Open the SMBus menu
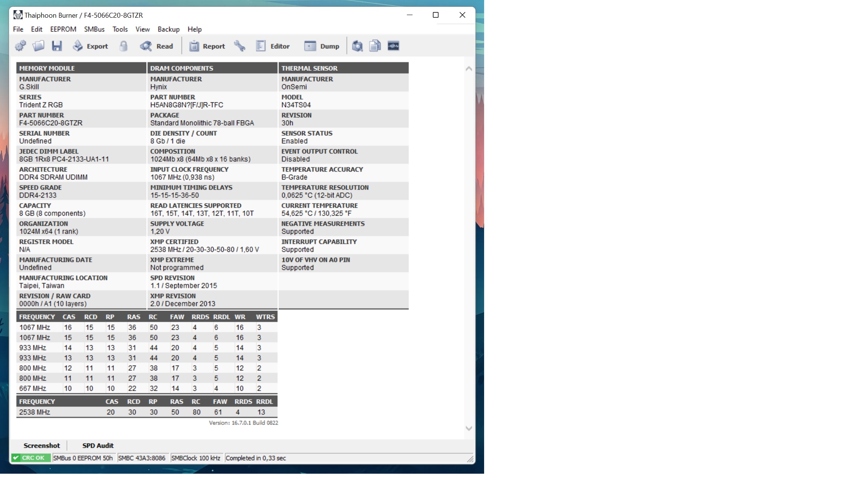This screenshot has width=868, height=488. tap(94, 29)
